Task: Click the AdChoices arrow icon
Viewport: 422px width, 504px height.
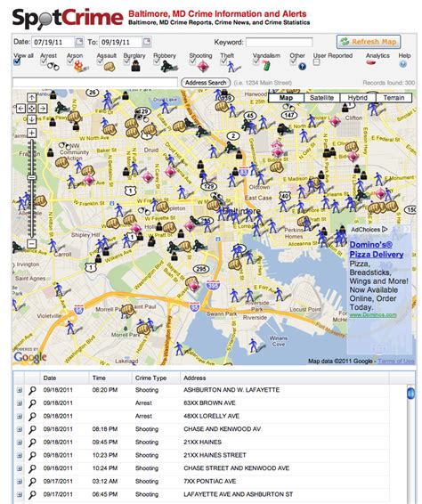Action: (x=385, y=229)
